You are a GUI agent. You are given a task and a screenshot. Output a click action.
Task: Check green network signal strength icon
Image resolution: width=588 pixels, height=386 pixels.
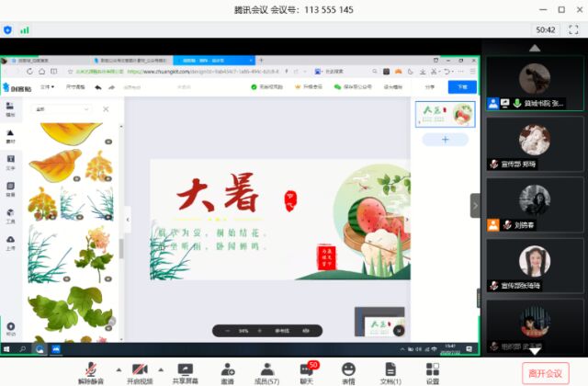(x=25, y=30)
